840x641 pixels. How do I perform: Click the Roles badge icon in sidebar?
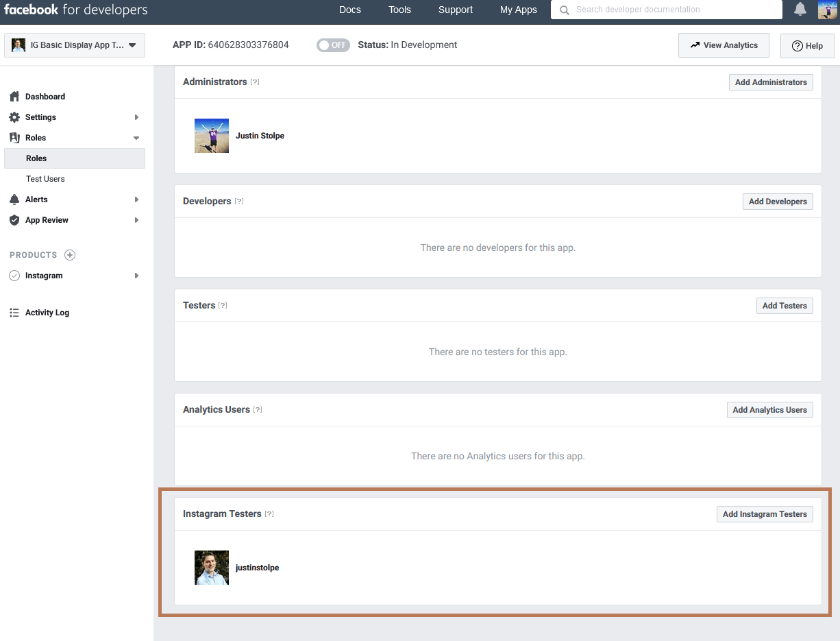(x=14, y=138)
